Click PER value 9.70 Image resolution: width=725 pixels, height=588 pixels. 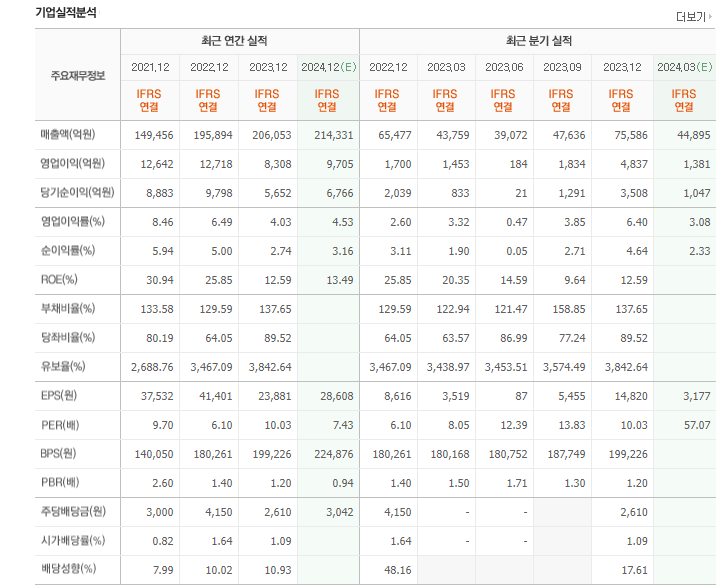163,426
